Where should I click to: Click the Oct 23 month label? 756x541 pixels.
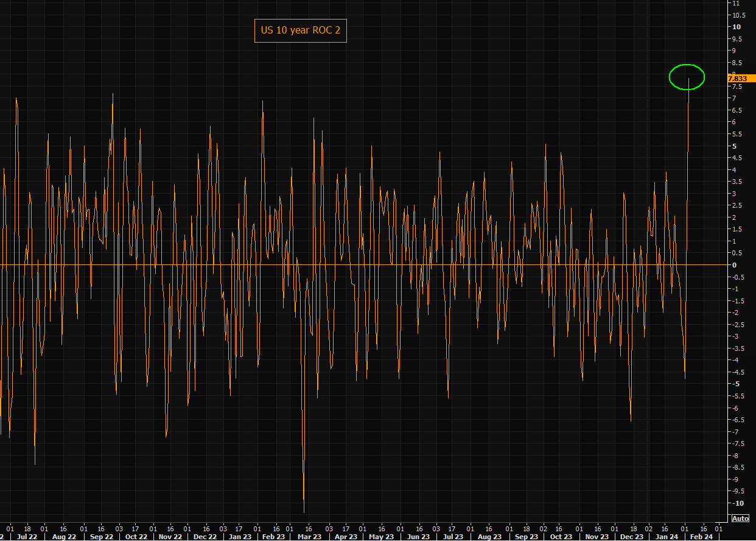pyautogui.click(x=561, y=537)
